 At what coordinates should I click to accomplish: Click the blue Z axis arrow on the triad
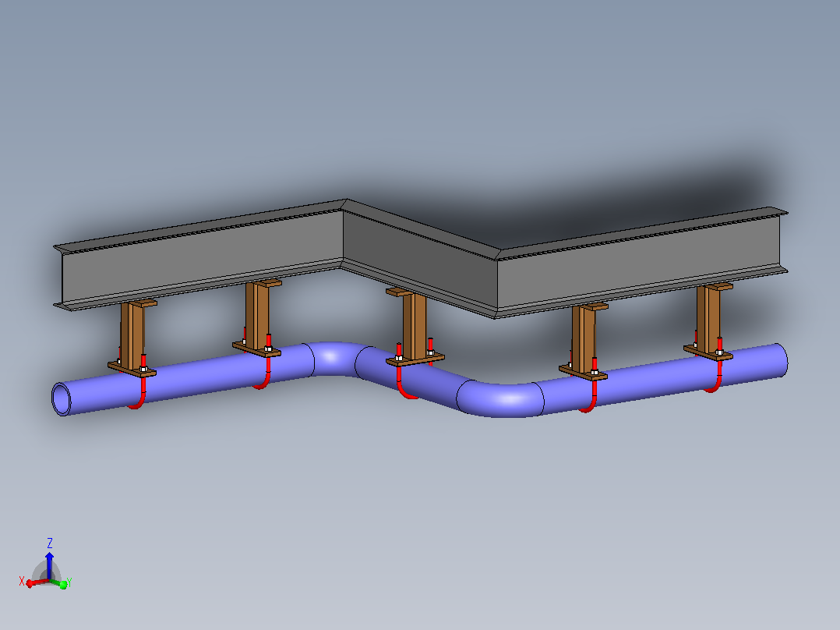point(49,565)
